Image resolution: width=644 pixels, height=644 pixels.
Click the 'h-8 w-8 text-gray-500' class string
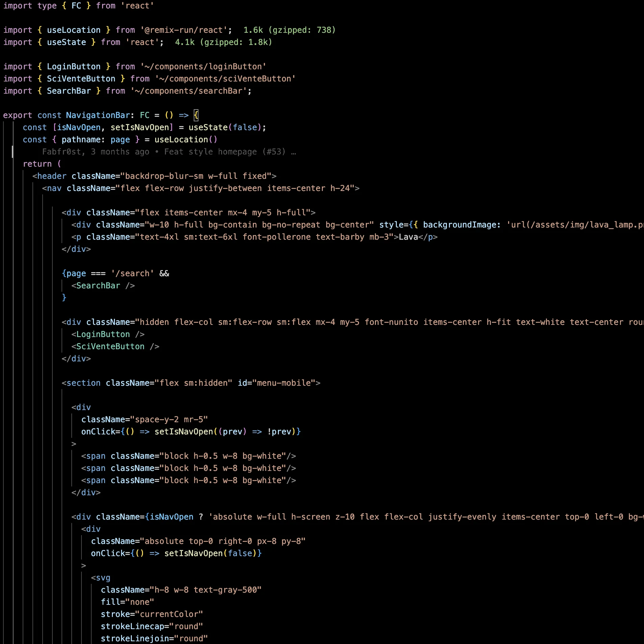206,590
